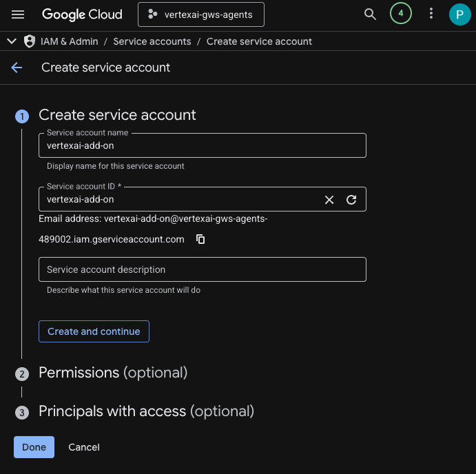Open the vertexai-gws-agents project picker
This screenshot has height=474, width=476.
click(200, 14)
